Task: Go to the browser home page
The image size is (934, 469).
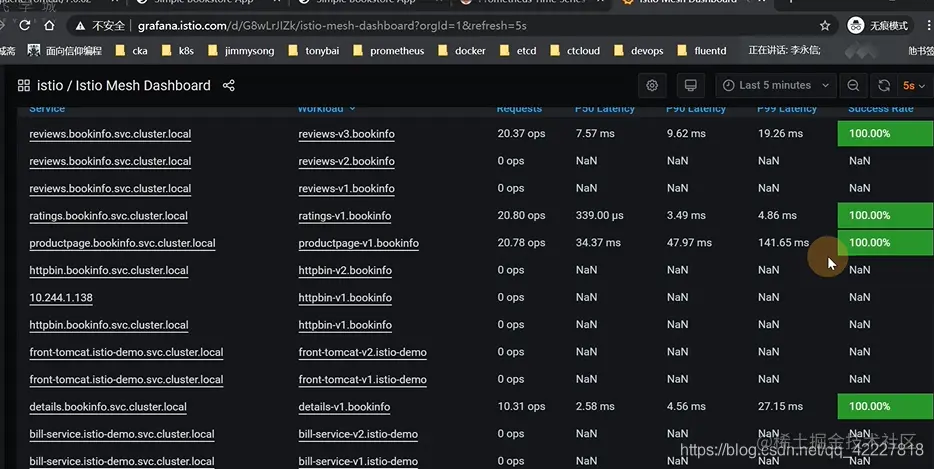Action: pos(49,25)
